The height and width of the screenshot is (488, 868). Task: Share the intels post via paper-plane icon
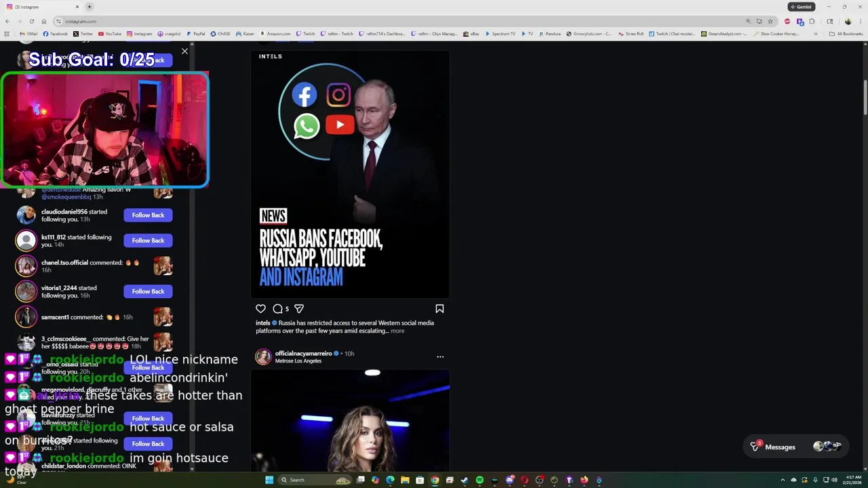pos(299,308)
